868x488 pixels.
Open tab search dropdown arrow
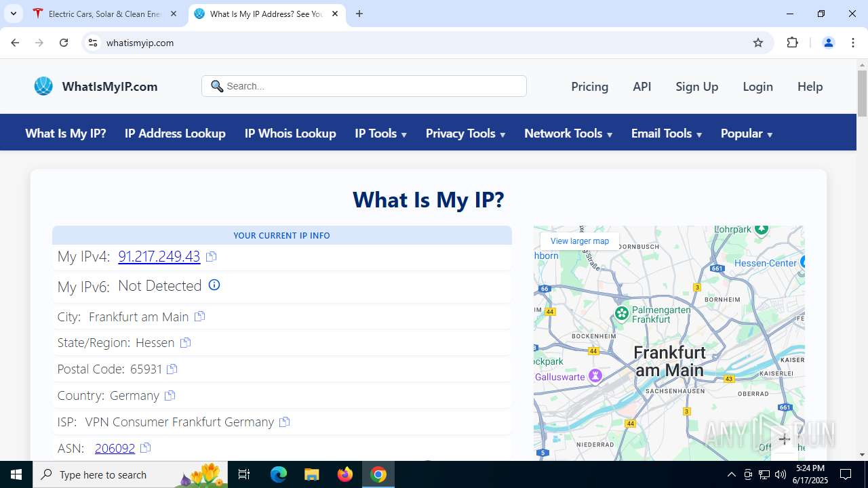click(13, 14)
